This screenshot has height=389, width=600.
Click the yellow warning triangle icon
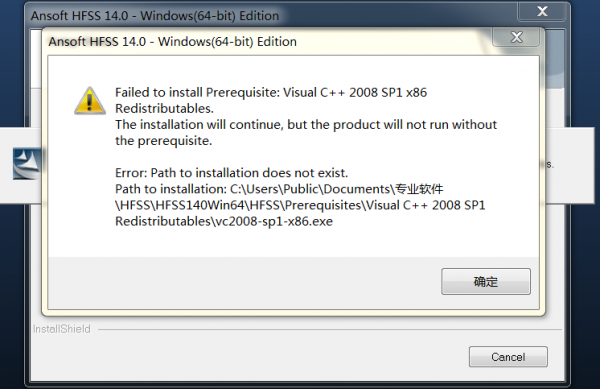tap(90, 101)
